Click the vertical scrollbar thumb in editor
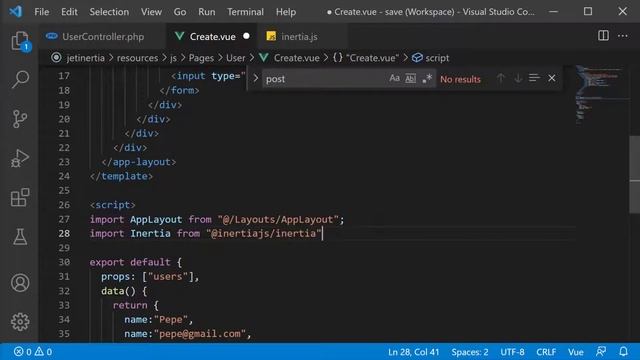Image resolution: width=640 pixels, height=360 pixels. (635, 175)
